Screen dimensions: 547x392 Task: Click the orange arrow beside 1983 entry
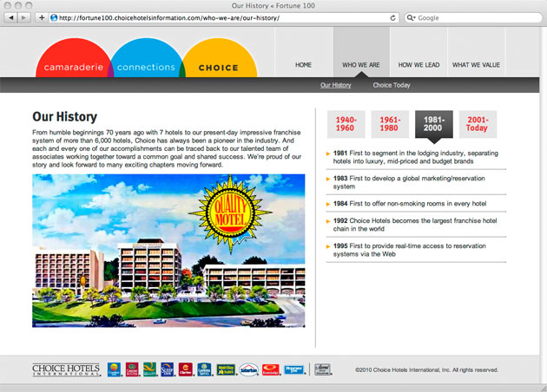pos(328,179)
